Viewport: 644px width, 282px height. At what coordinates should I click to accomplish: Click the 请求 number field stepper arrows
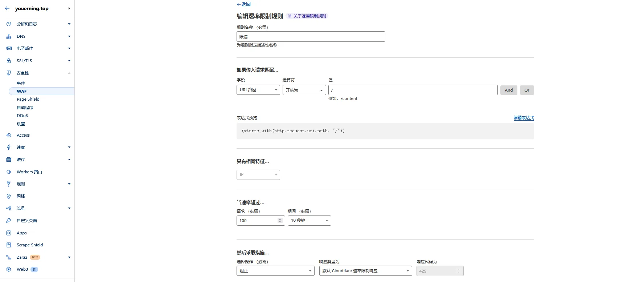(280, 221)
